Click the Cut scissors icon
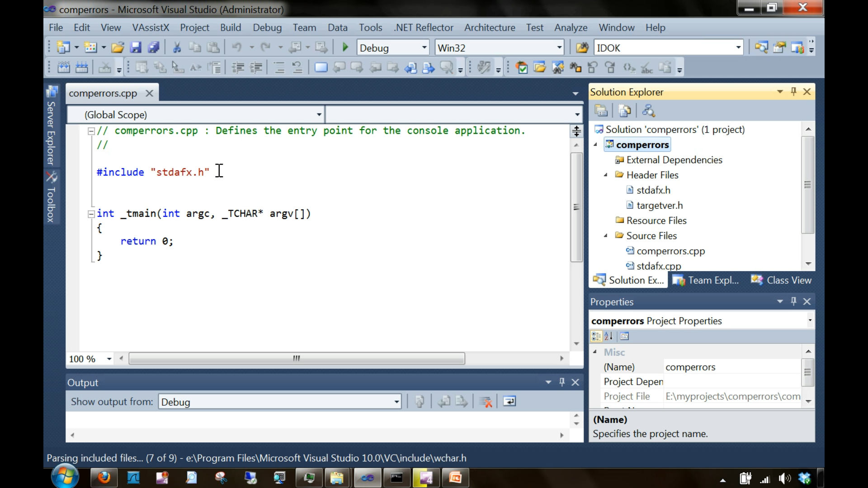Image resolution: width=868 pixels, height=488 pixels. tap(177, 47)
